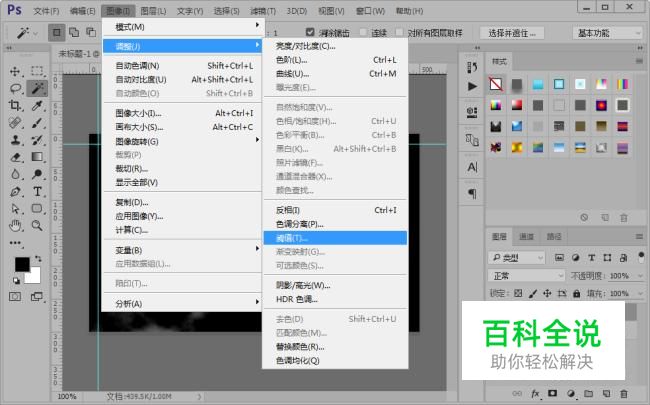Choose the New Selection mode button

(x=57, y=32)
